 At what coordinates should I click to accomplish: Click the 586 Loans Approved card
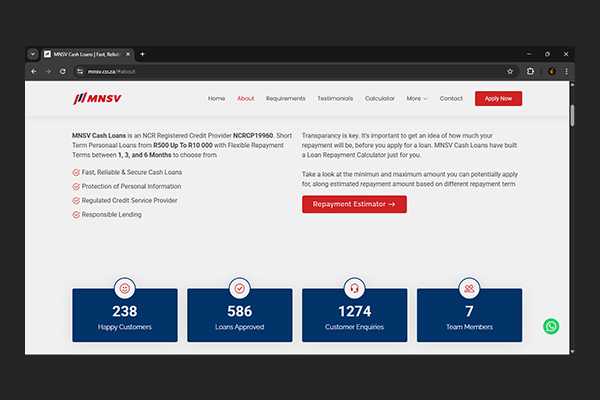(240, 315)
